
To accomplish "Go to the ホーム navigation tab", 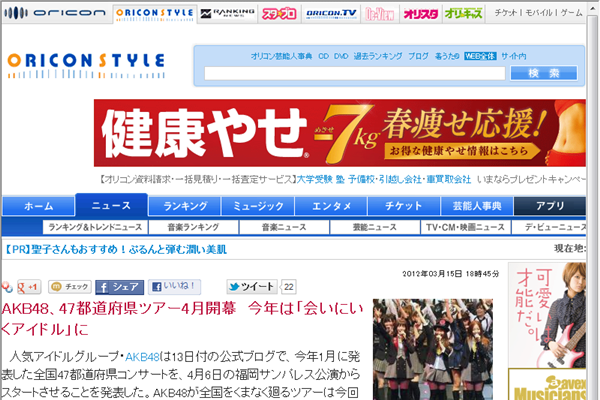I will pos(38,206).
